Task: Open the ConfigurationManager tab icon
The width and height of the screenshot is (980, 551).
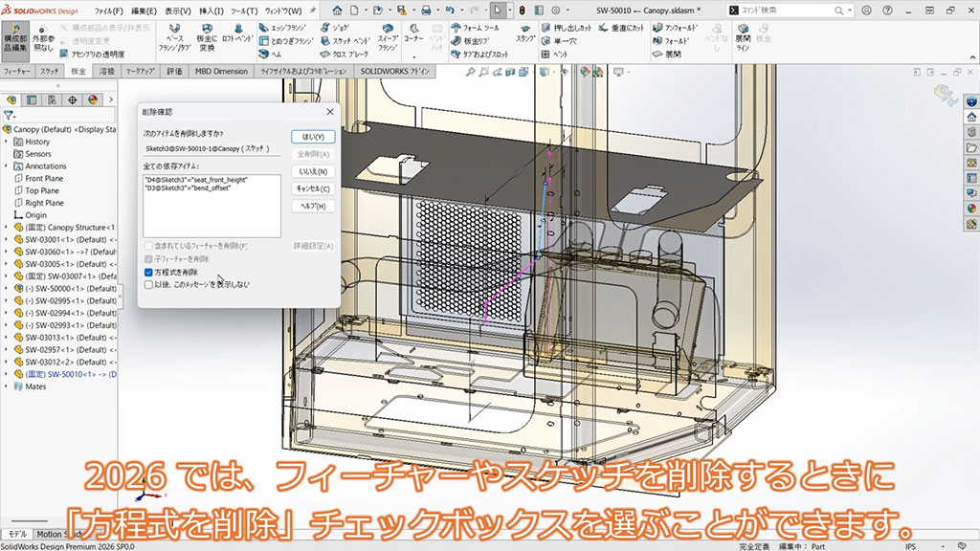Action: coord(52,99)
